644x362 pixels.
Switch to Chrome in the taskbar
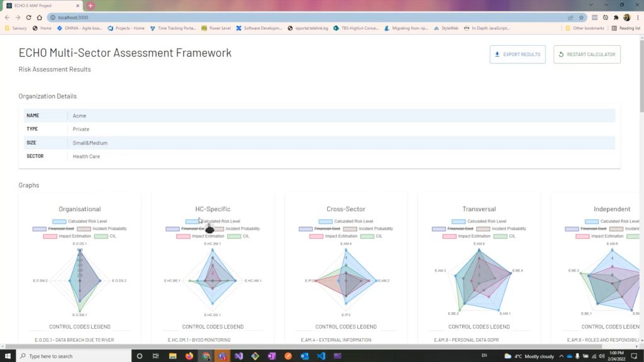point(206,356)
